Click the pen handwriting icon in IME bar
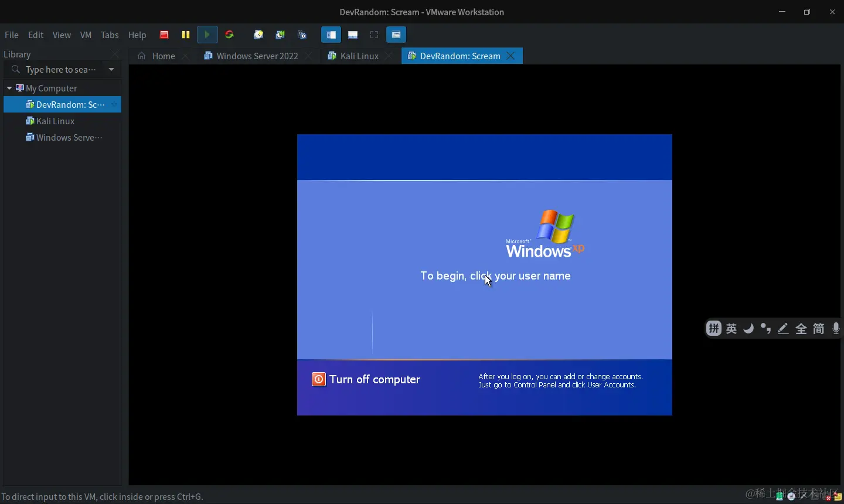Viewport: 844px width, 504px height. [783, 329]
